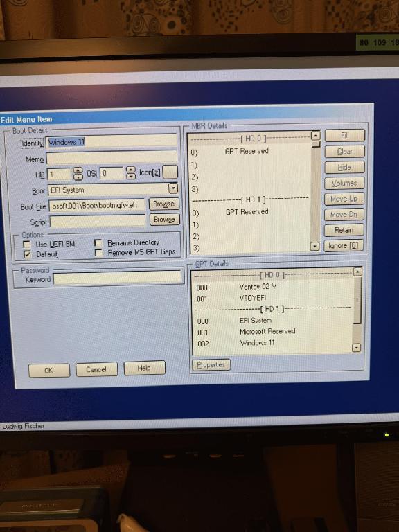399x532 pixels.
Task: Enable Remove MS GPT Gaps
Action: point(98,253)
